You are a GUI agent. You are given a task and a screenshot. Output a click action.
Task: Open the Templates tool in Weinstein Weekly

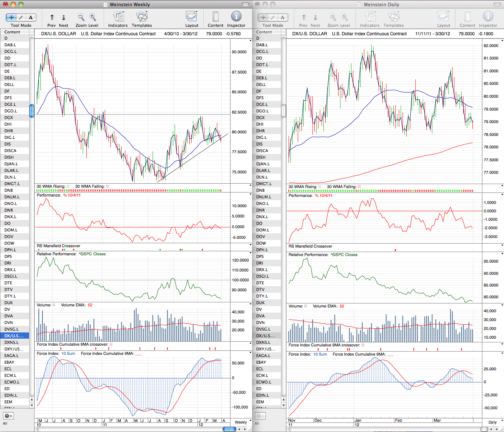tap(142, 17)
